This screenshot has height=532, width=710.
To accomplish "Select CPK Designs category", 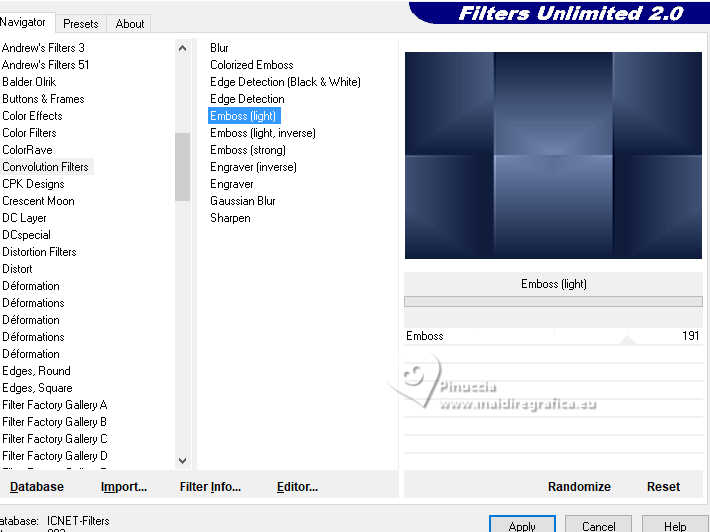I will click(33, 184).
